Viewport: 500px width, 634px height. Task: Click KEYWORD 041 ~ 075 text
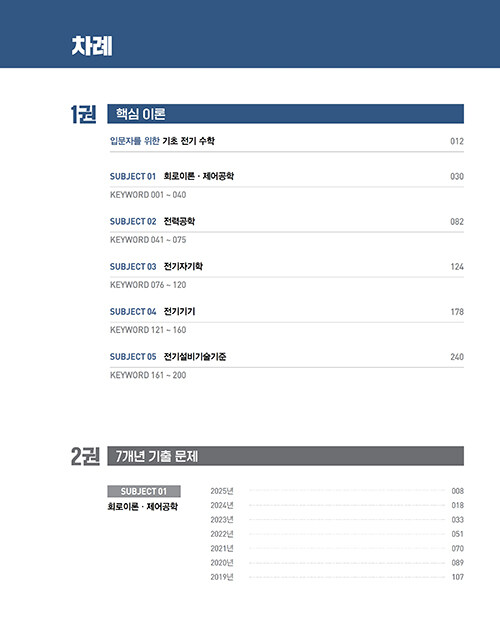148,240
